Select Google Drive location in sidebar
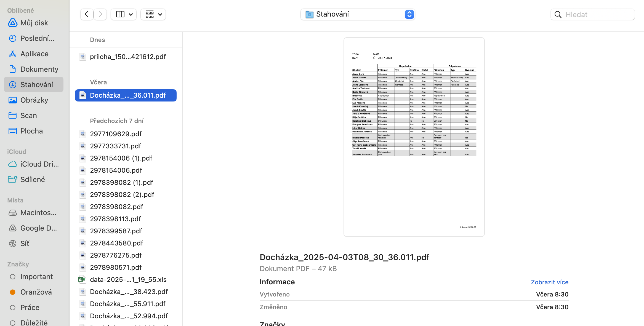This screenshot has height=326, width=644. pos(38,228)
